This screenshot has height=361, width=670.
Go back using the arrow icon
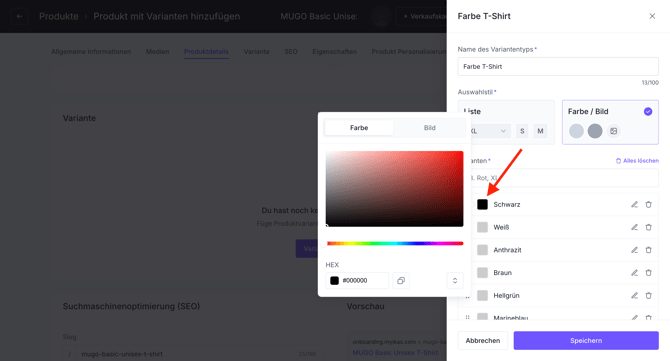[19, 16]
